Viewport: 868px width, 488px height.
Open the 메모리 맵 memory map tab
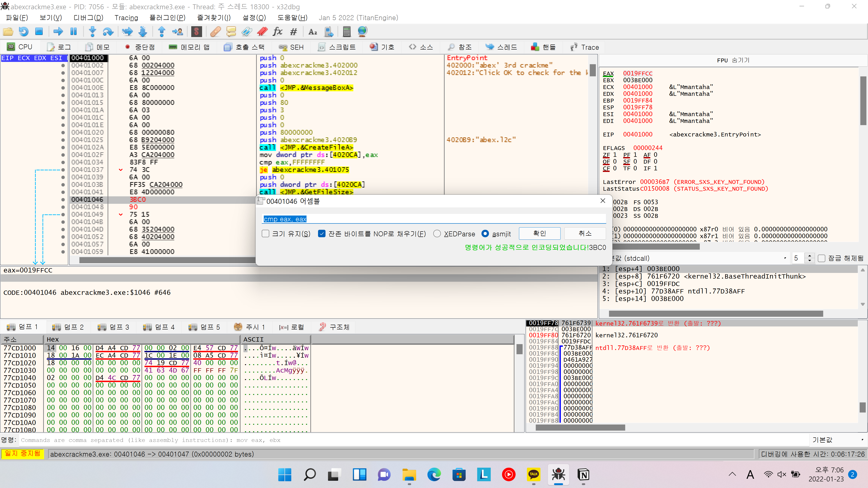[189, 47]
